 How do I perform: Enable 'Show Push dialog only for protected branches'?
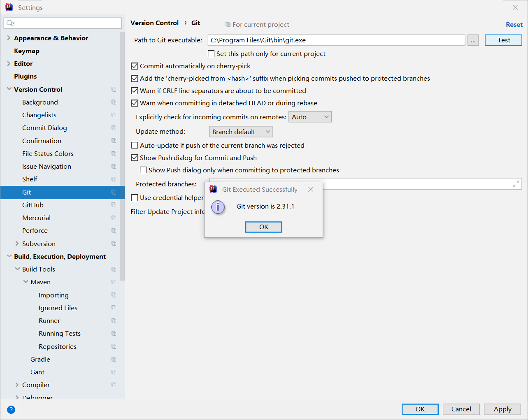coord(143,170)
